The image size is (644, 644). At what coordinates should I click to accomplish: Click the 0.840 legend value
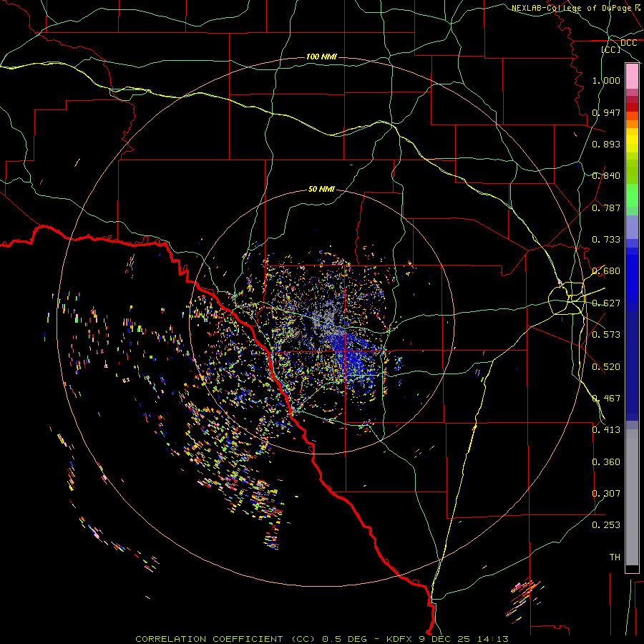point(606,176)
